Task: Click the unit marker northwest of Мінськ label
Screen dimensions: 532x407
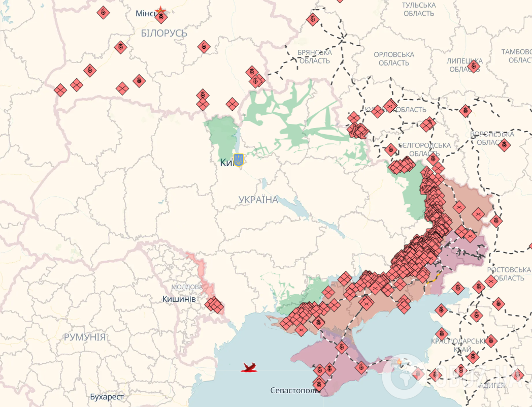Action: (x=103, y=13)
